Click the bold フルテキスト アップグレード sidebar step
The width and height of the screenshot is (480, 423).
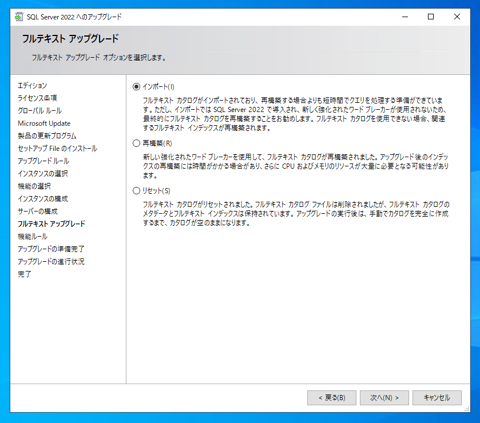(51, 224)
